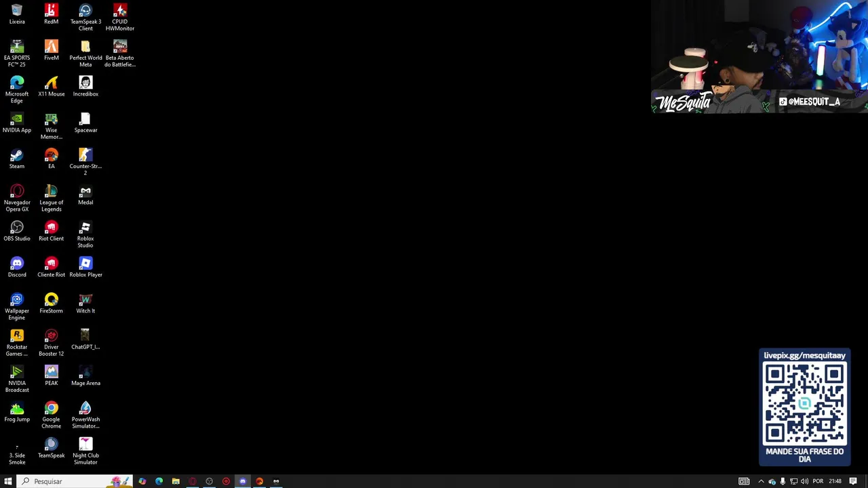Select the PEAK game icon

pos(51,375)
